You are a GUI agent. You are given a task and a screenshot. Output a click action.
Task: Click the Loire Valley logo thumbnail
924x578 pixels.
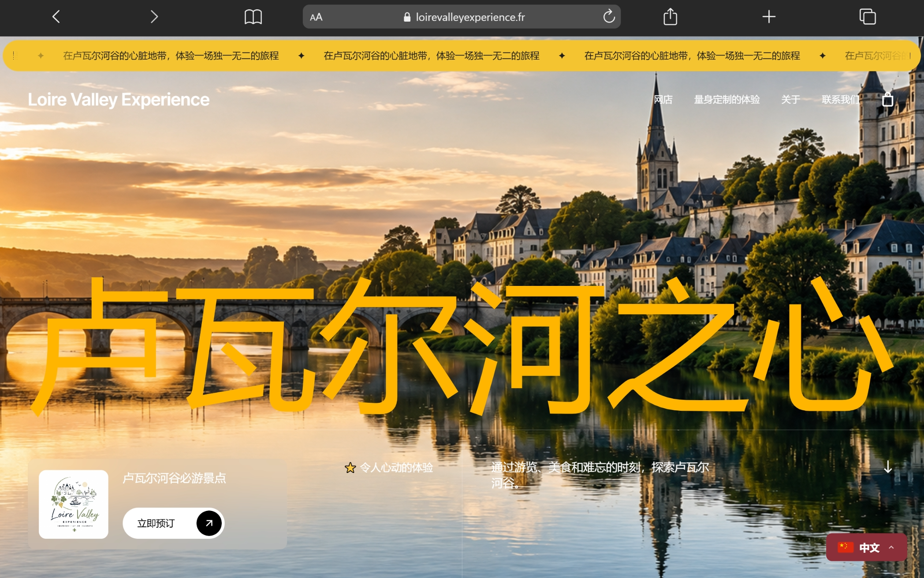[74, 504]
